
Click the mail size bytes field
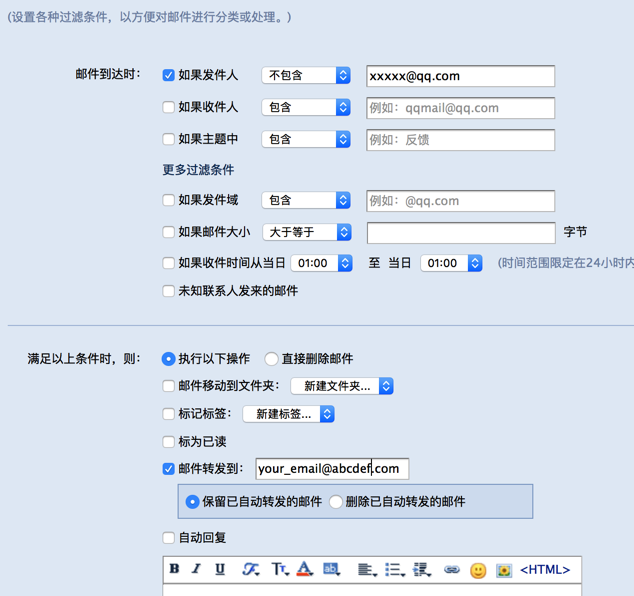pos(461,233)
